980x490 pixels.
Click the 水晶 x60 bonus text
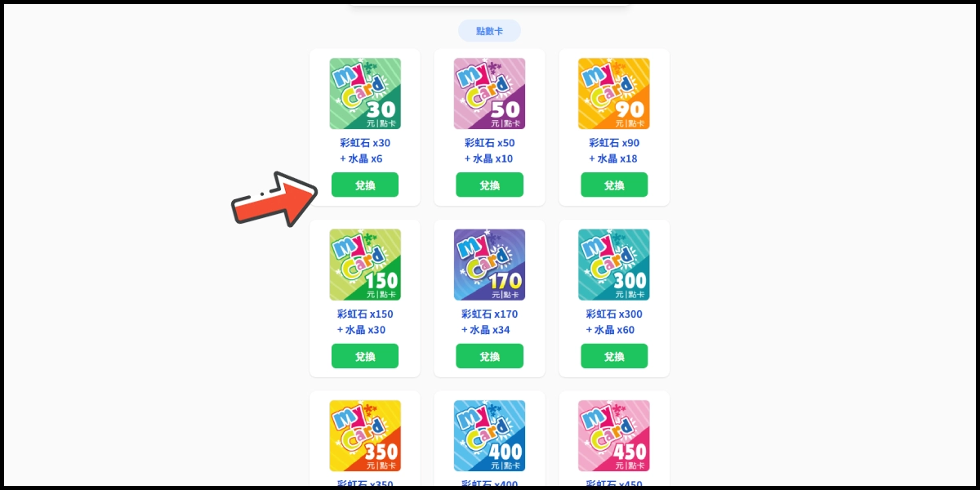(x=610, y=330)
